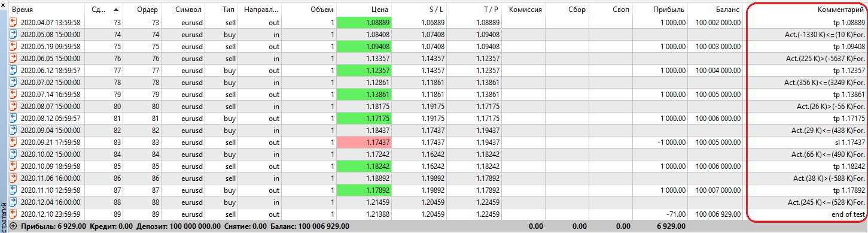Click the deal icon for the 2020.12.10 23:59:59 row
Viewport: 868px width, 233px height.
tap(14, 214)
